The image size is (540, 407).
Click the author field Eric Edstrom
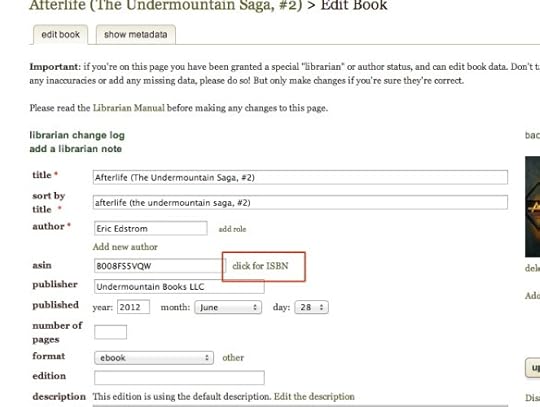(150, 228)
